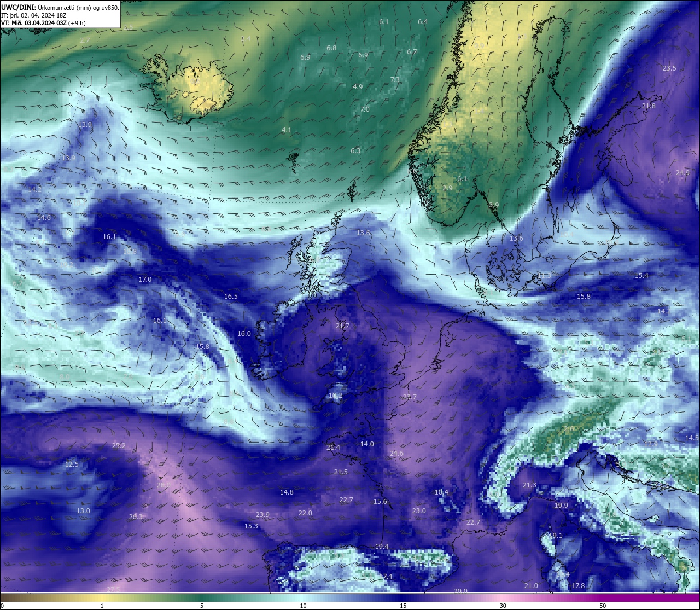Viewport: 700px width, 610px height.
Task: Click the 6.8 value label
Action: pyautogui.click(x=331, y=48)
